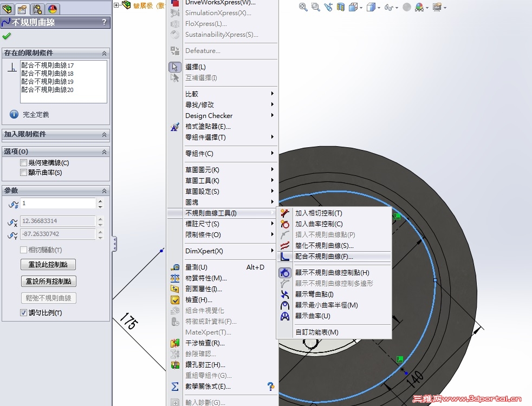Image resolution: width=532 pixels, height=406 pixels.
Task: Click the 重設所有控制點 button
Action: pyautogui.click(x=49, y=281)
